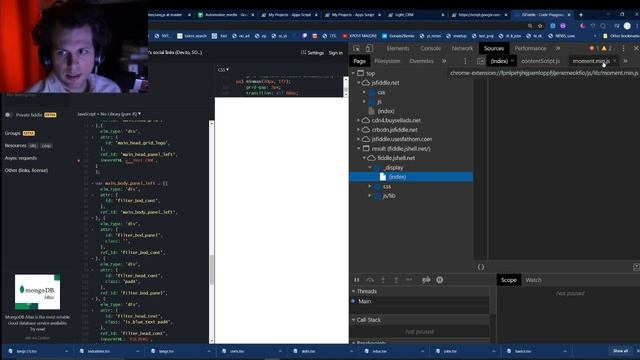Screen dimensions: 640x360
Task: Open the DevTools three-dot customize menu
Action: tap(623, 48)
